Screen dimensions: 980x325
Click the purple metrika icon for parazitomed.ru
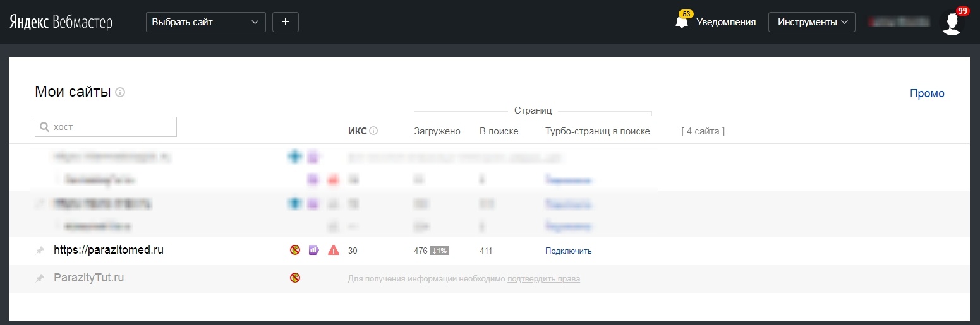tap(313, 250)
